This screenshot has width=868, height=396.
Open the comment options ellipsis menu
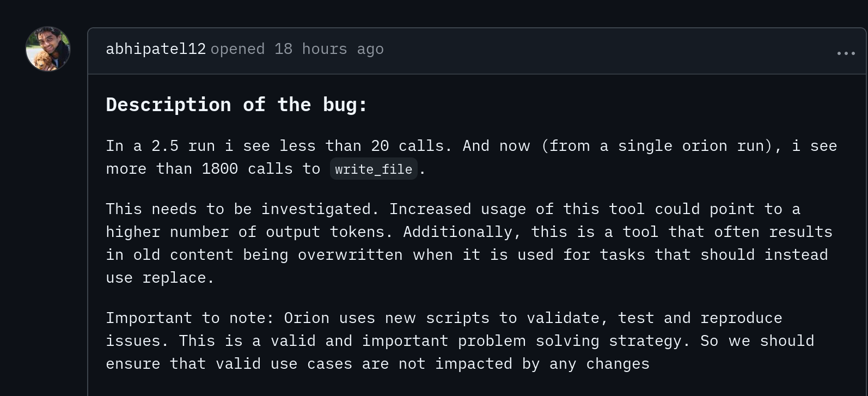click(x=845, y=53)
